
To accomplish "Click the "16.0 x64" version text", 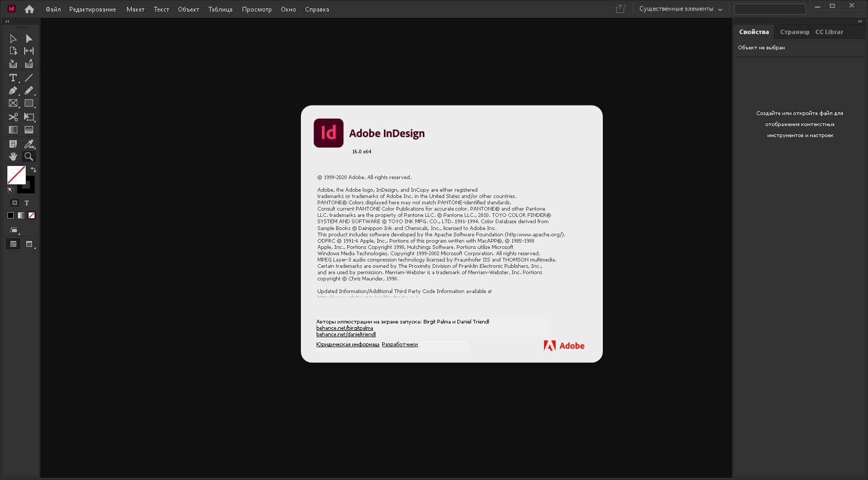I will (362, 152).
